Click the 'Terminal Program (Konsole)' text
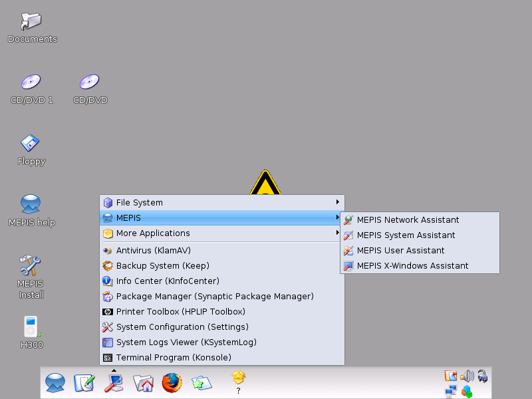 (174, 358)
